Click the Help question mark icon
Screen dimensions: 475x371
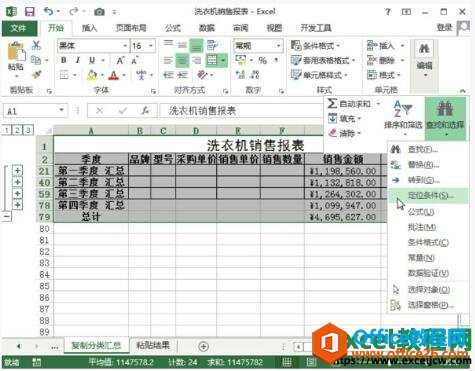click(x=387, y=12)
